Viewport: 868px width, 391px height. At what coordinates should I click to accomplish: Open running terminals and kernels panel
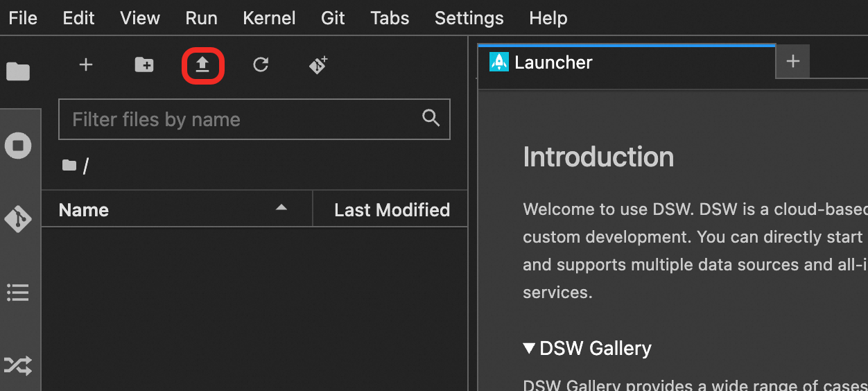pos(18,146)
